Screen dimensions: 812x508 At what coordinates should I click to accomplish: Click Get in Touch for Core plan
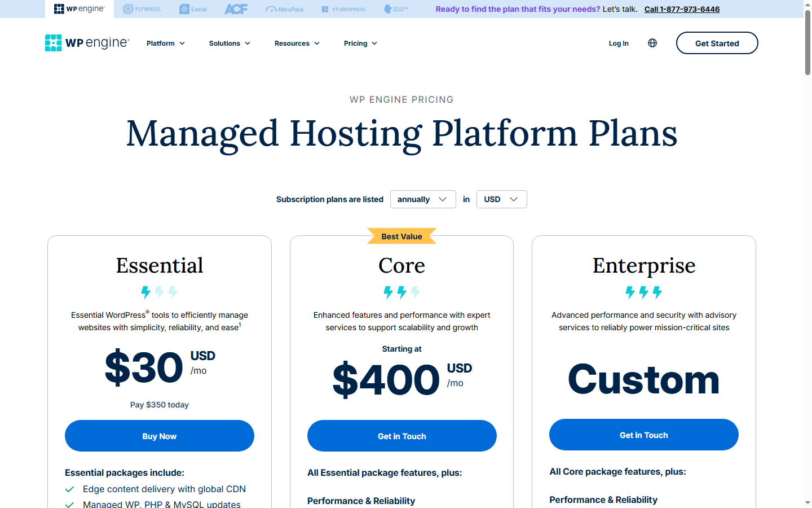coord(401,436)
